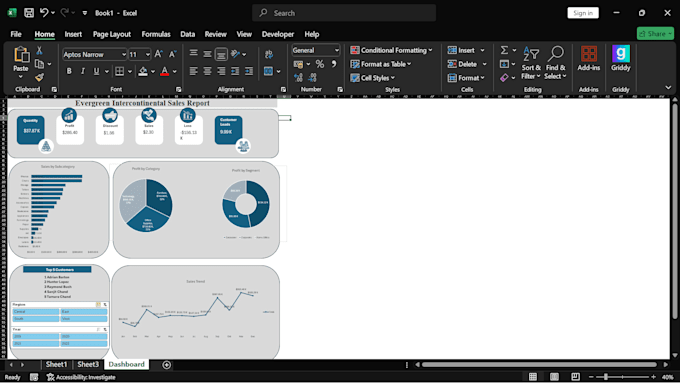Open Find & Select dropdown
The image size is (680, 383).
click(556, 63)
